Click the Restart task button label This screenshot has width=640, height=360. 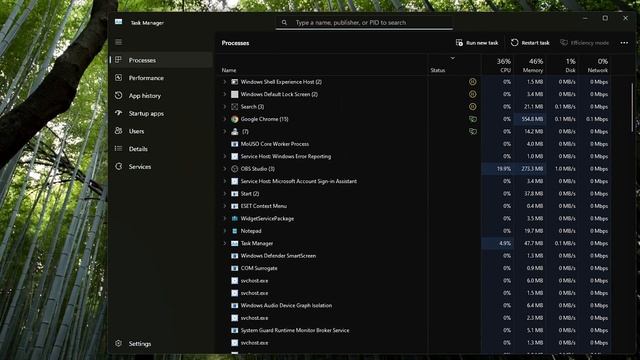(536, 43)
